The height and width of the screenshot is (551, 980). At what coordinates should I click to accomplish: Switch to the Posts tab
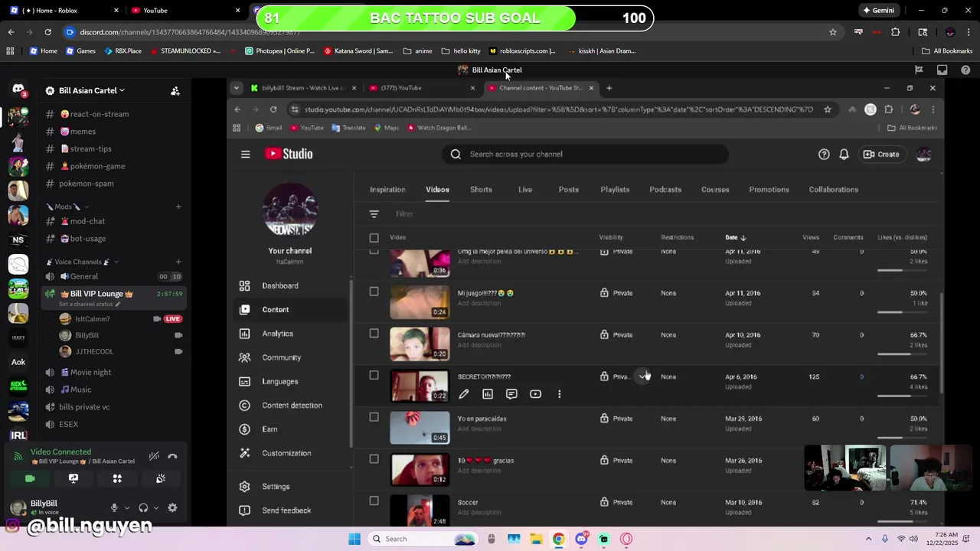pos(568,189)
